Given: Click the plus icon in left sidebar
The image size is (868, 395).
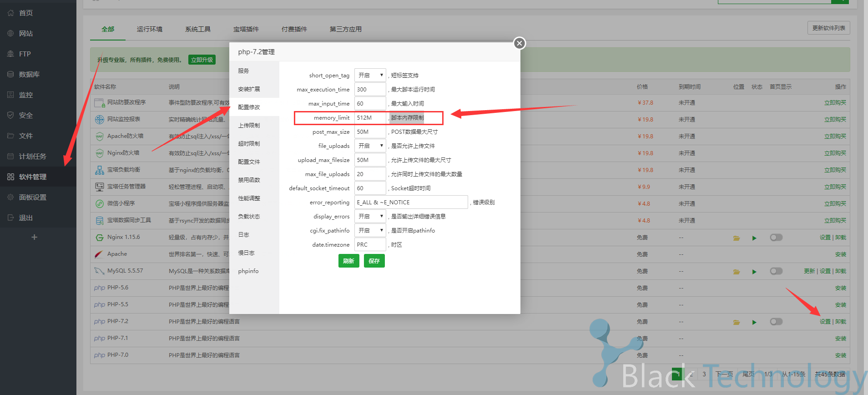Looking at the screenshot, I should tap(34, 237).
